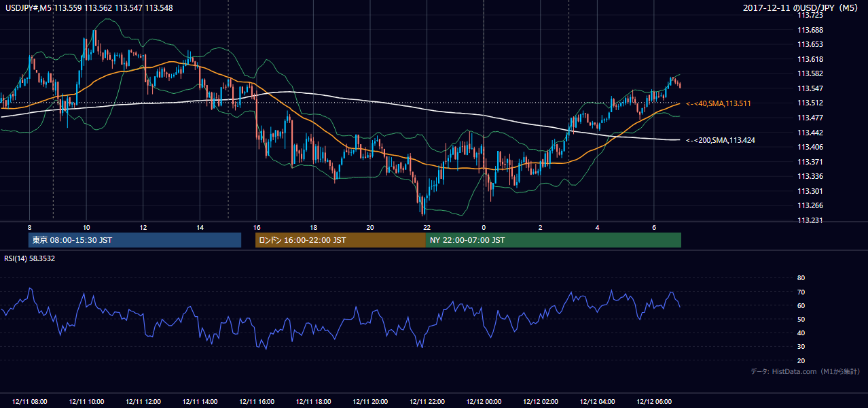
Task: Click hour tick 12 under price chart
Action: point(143,227)
